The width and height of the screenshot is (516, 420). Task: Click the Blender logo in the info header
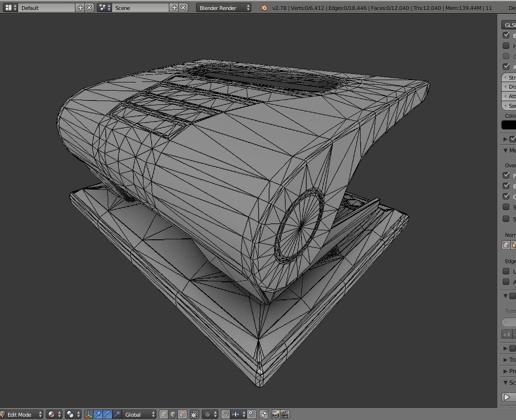click(x=264, y=8)
